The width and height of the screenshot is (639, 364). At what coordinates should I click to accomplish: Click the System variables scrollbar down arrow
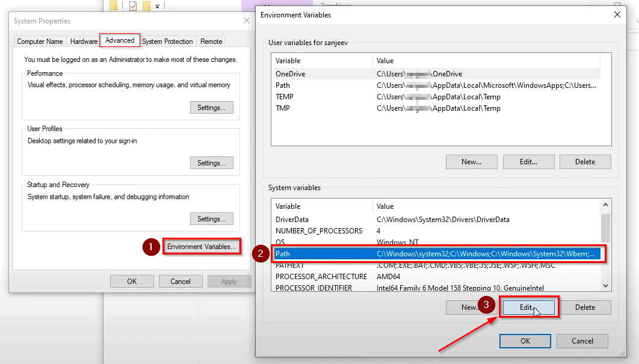[x=606, y=286]
